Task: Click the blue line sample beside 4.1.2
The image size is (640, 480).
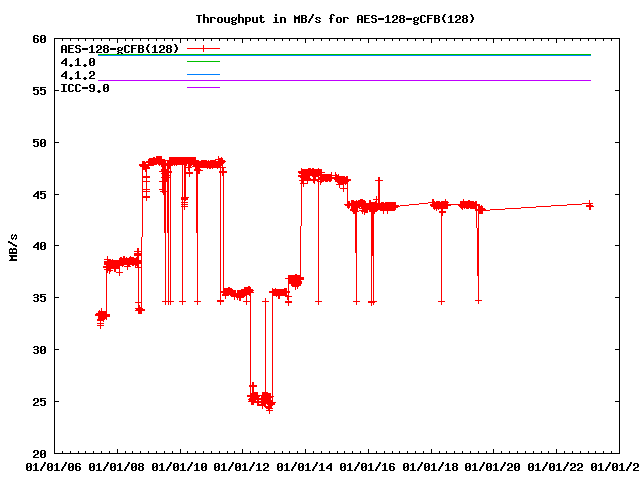Action: [203, 75]
